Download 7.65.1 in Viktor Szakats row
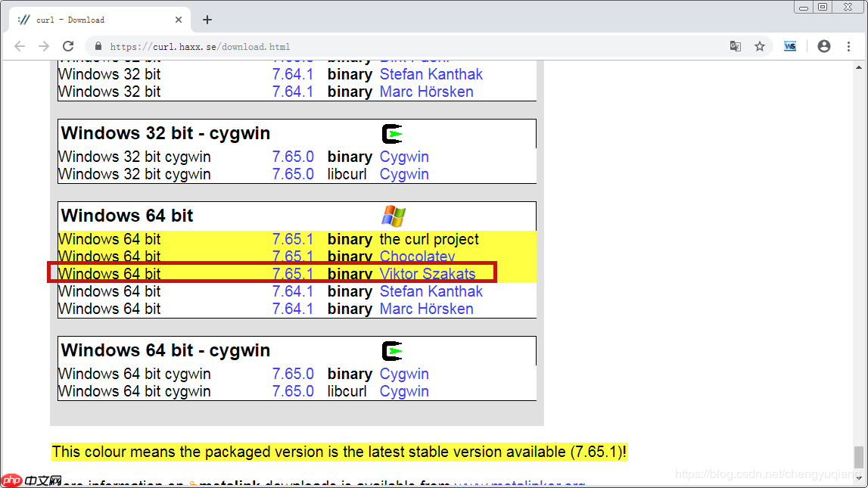This screenshot has height=488, width=868. pyautogui.click(x=293, y=274)
